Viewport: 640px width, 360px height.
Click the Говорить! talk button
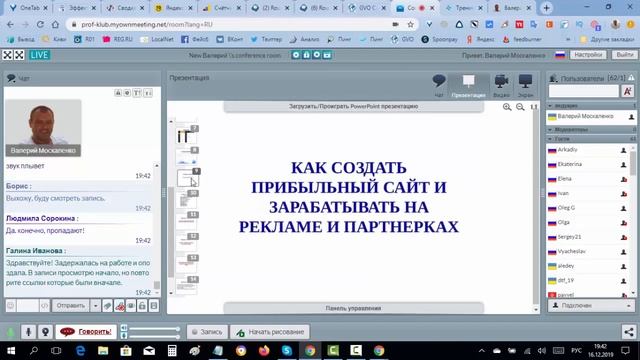pos(86,332)
